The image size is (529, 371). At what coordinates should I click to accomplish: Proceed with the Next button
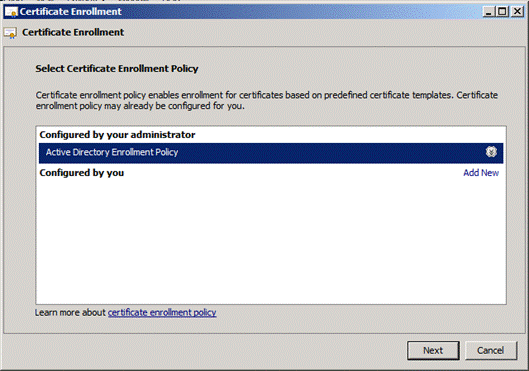(433, 350)
